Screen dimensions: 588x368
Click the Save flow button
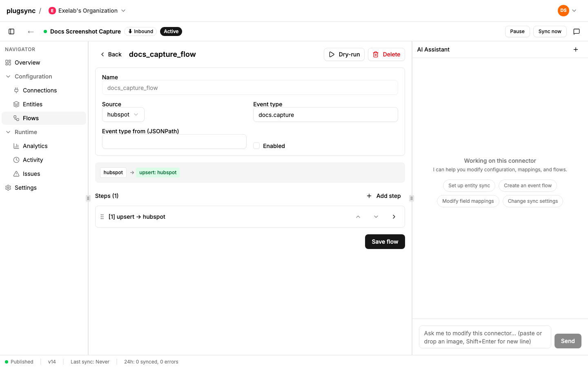click(385, 242)
